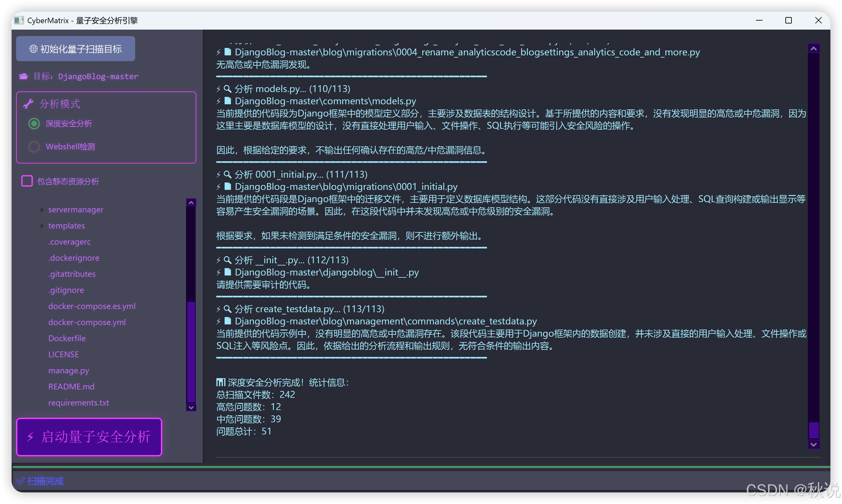Screen dimensions: 842x504
Task: Click the 初始化量子扫描目标 button
Action: (75, 49)
